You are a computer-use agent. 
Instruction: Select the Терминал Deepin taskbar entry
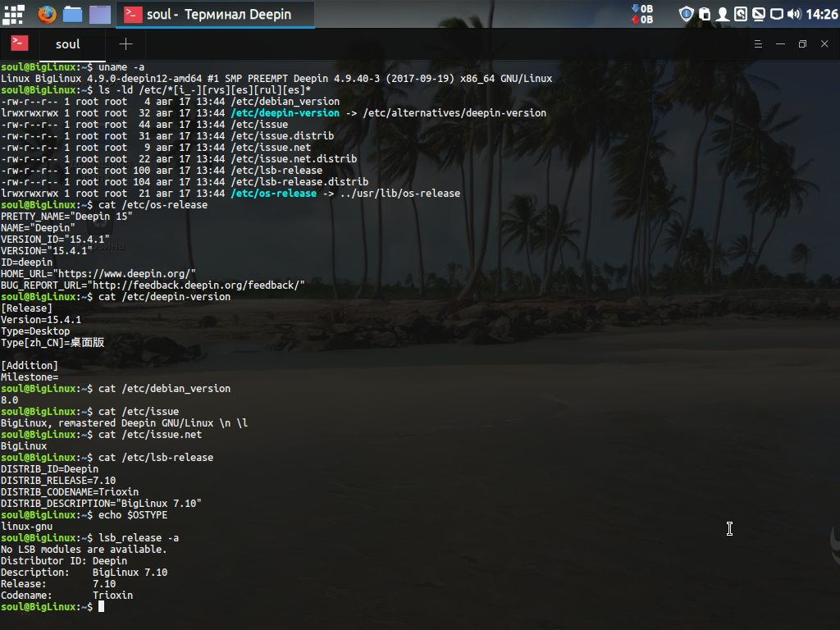click(215, 14)
